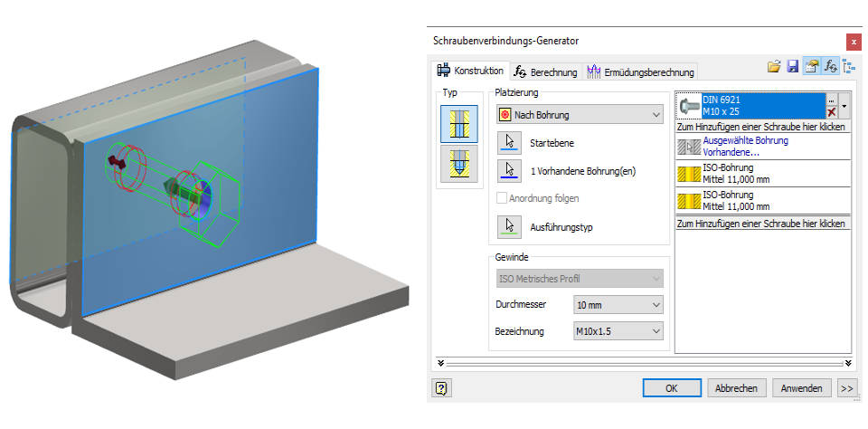Image resolution: width=868 pixels, height=429 pixels.
Task: Select the second ISO-Bohrung Mittel 11,000 mm
Action: click(x=763, y=201)
